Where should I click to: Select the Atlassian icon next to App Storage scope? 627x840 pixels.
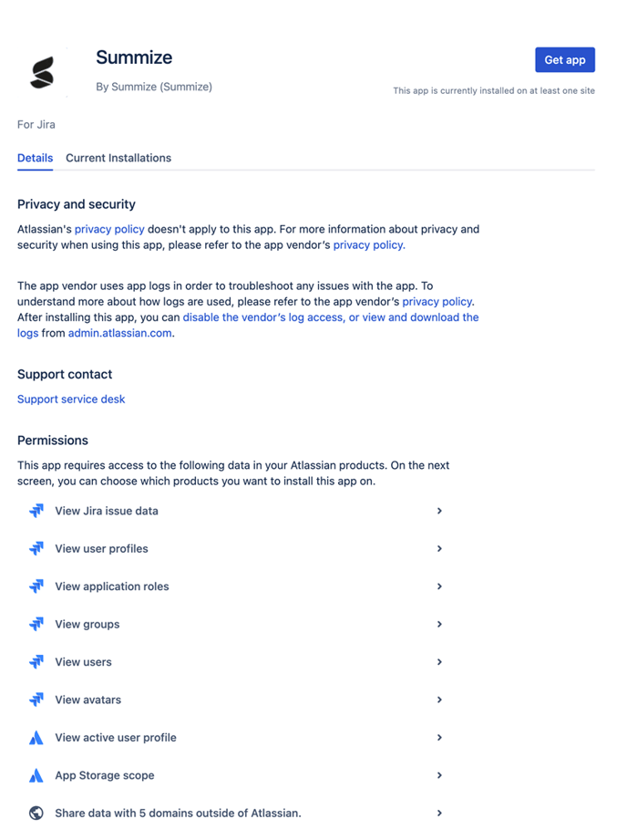point(36,775)
